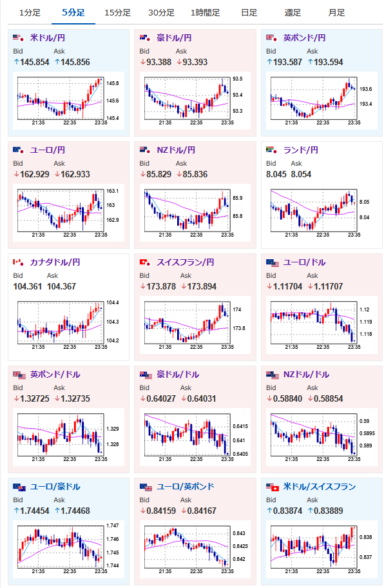Click the South Africa flag icon beside ランド/円
Image resolution: width=384 pixels, height=588 pixels.
[272, 150]
